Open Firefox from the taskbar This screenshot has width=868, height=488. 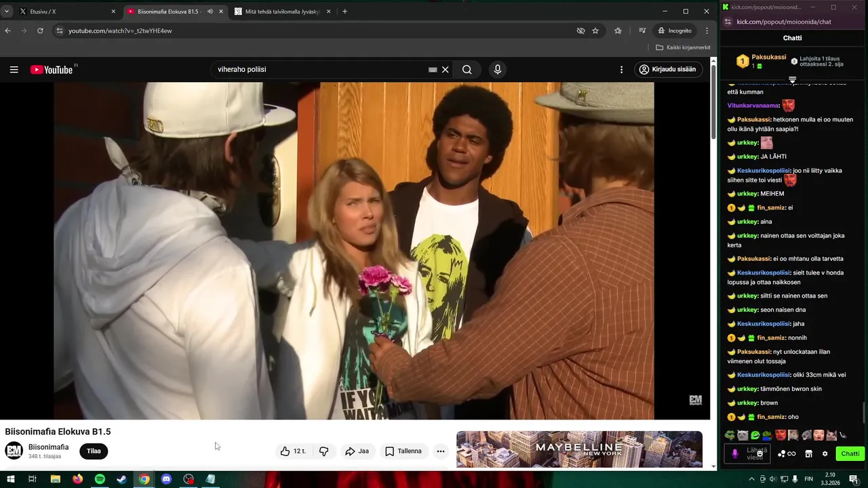click(x=77, y=479)
